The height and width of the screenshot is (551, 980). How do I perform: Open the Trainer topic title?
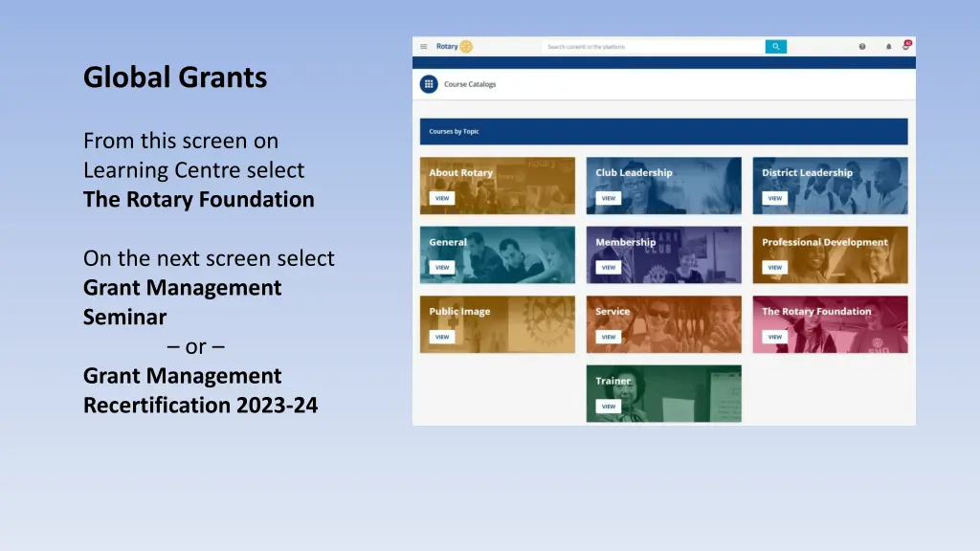(612, 381)
